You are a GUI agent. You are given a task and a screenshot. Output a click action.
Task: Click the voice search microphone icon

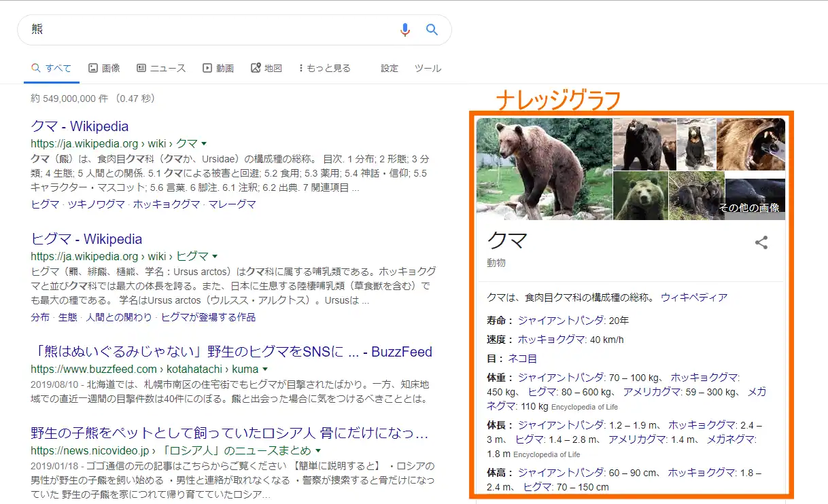tap(405, 30)
